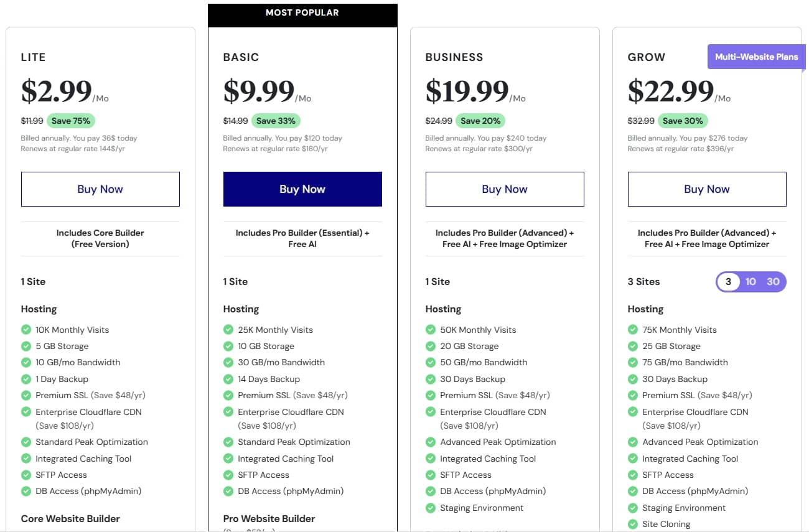This screenshot has height=532, width=809.
Task: Select the 3 sites option in Grow
Action: (728, 282)
